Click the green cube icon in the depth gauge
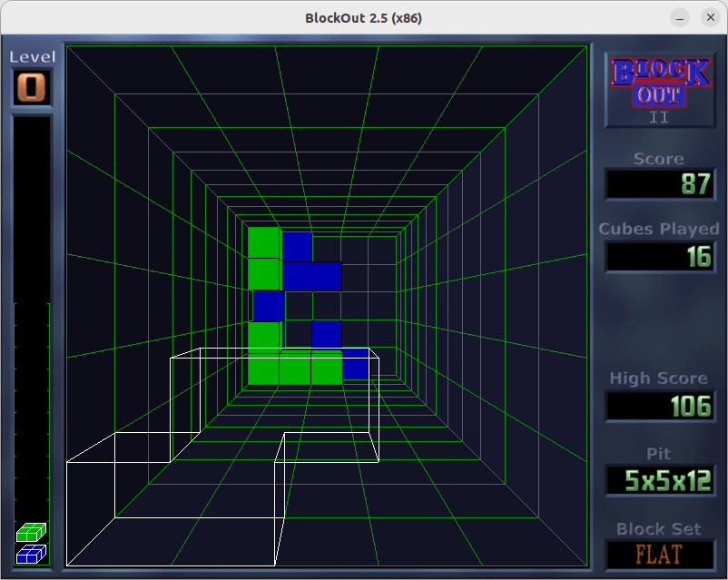This screenshot has height=580, width=728. coord(31,533)
